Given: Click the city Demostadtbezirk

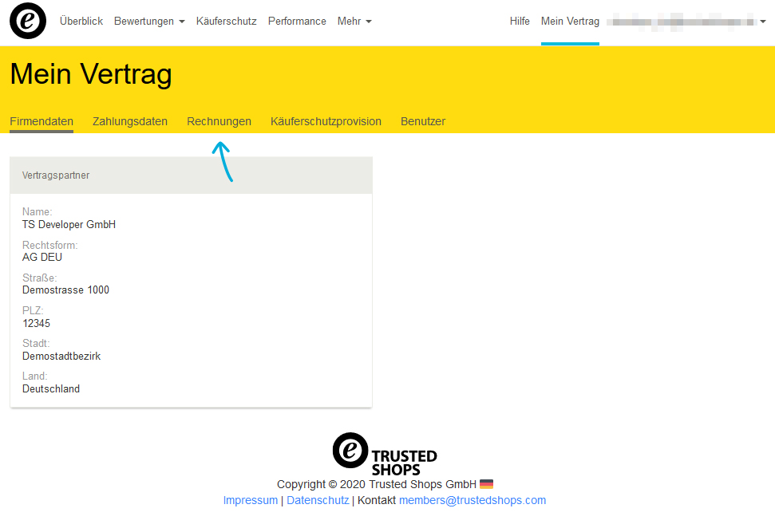Looking at the screenshot, I should tap(61, 357).
